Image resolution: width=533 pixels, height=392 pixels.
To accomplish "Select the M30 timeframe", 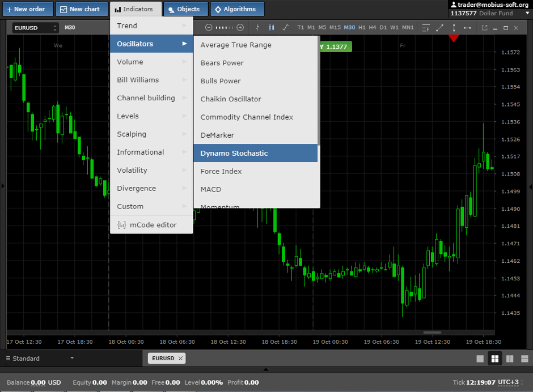I will (x=349, y=28).
